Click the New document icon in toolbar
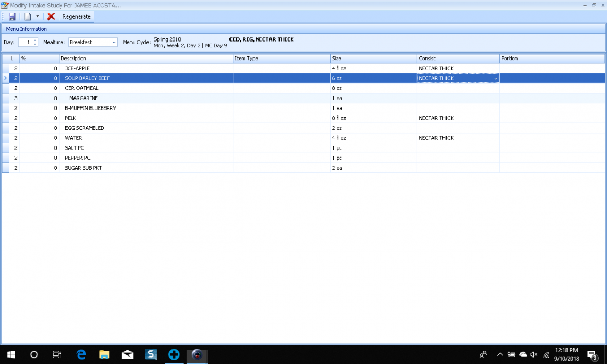Image resolution: width=607 pixels, height=364 pixels. (28, 16)
